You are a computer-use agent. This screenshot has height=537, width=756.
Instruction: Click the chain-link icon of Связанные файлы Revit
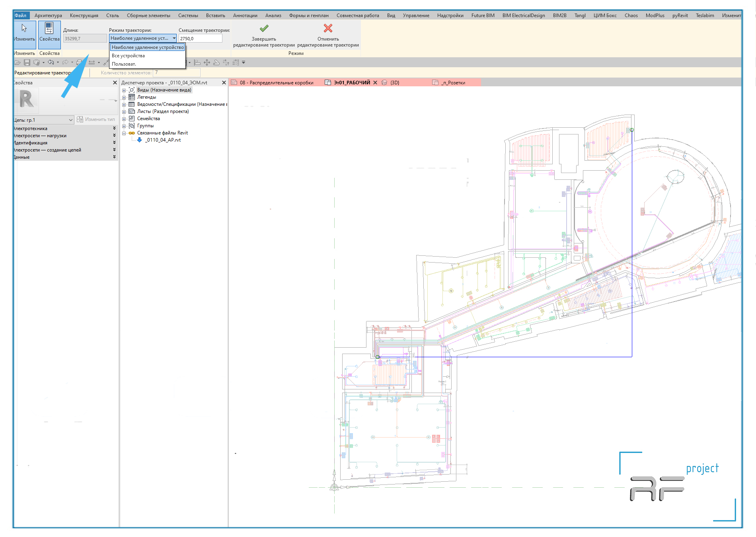[132, 133]
